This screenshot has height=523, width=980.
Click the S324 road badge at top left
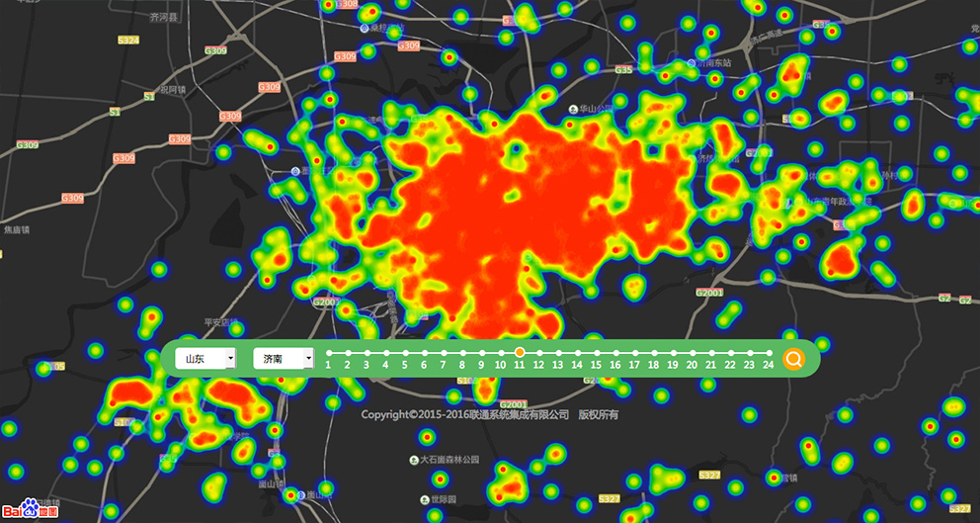[128, 41]
